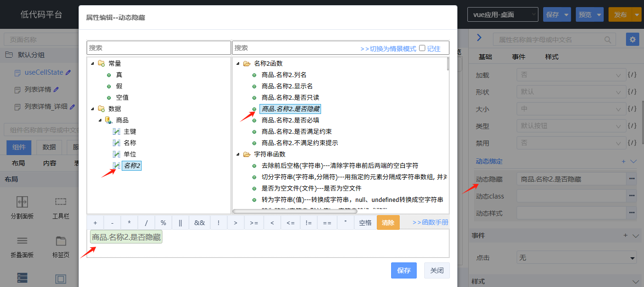Open the 类型 dropdown showing 默认按钮
This screenshot has width=644, height=287.
tap(571, 126)
